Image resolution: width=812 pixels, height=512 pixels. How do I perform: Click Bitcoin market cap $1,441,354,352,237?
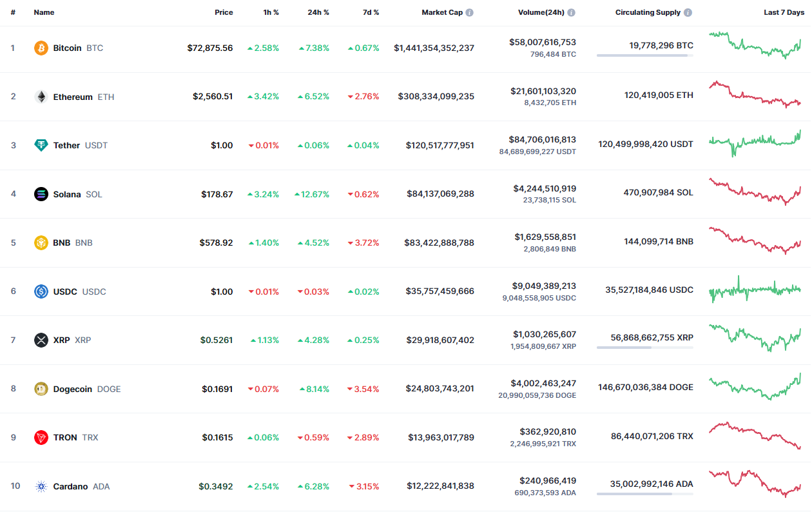434,48
